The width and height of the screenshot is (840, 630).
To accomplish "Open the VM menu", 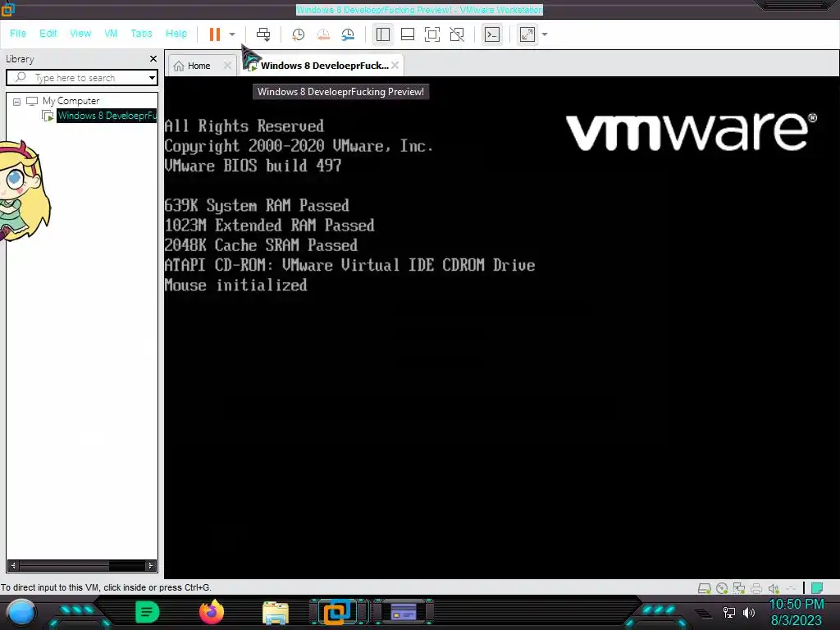I will tap(111, 33).
